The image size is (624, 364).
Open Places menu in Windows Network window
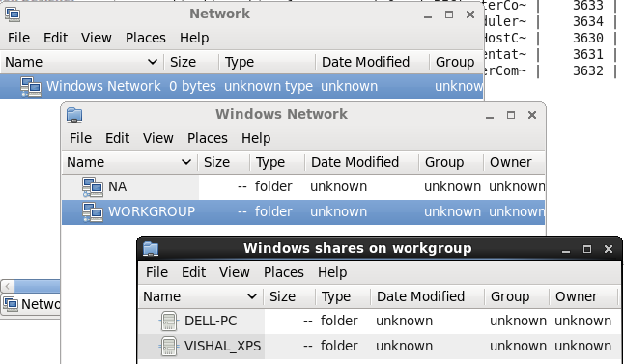click(x=208, y=138)
